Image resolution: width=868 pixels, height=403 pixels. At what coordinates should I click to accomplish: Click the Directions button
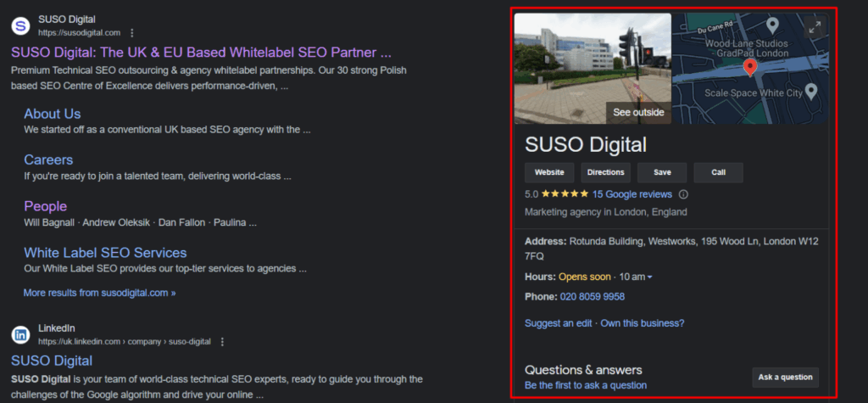coord(605,172)
